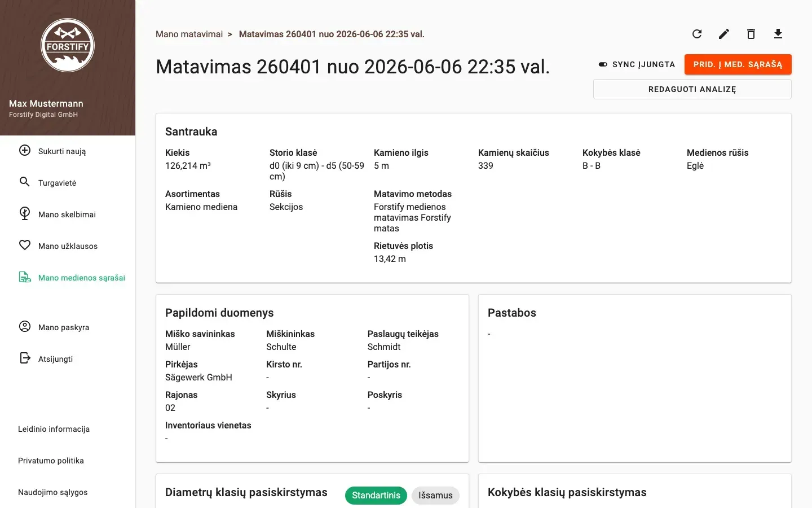Click the document icon beside Mano medienos sąrašai
812x508 pixels.
coord(25,277)
